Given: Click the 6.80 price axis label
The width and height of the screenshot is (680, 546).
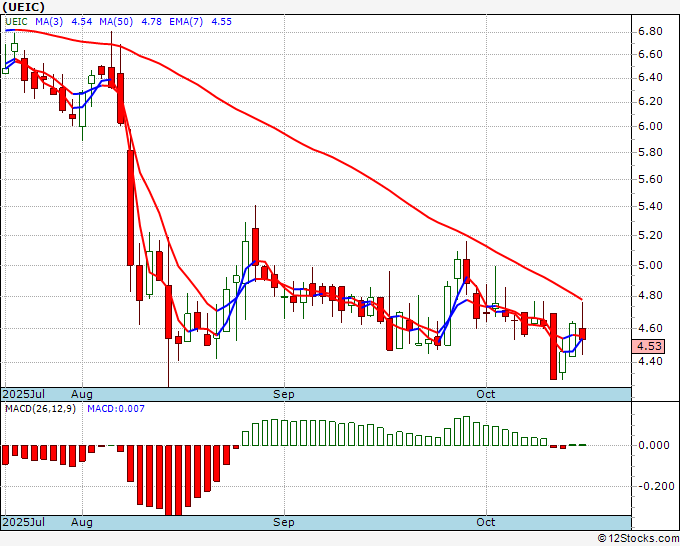Looking at the screenshot, I should click(x=650, y=32).
